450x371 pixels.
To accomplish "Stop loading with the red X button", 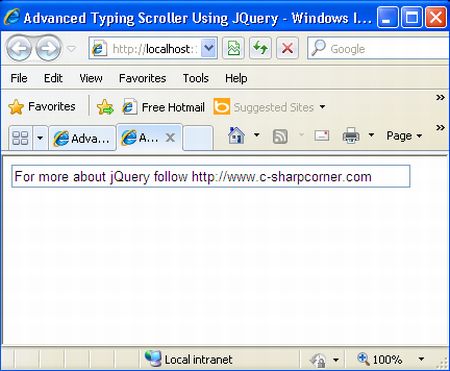I will (x=287, y=49).
